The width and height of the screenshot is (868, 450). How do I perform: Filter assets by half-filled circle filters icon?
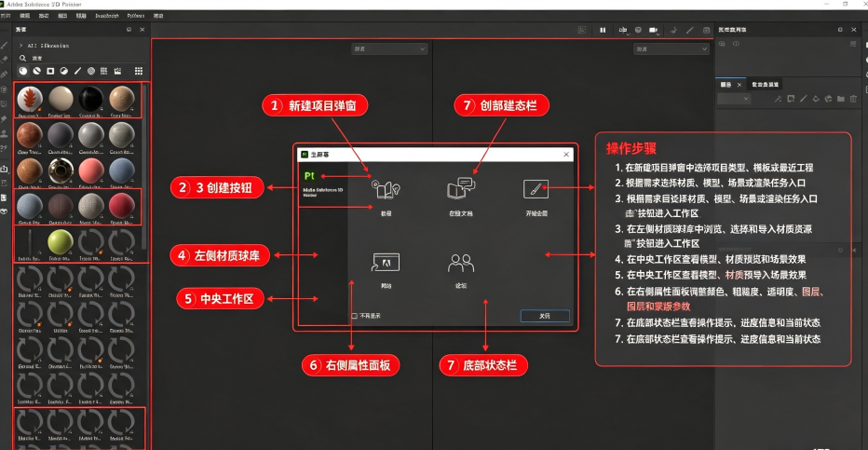click(x=63, y=71)
